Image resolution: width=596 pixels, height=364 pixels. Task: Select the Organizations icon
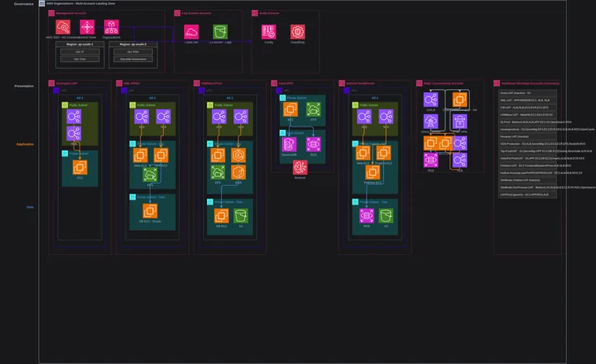tap(112, 27)
